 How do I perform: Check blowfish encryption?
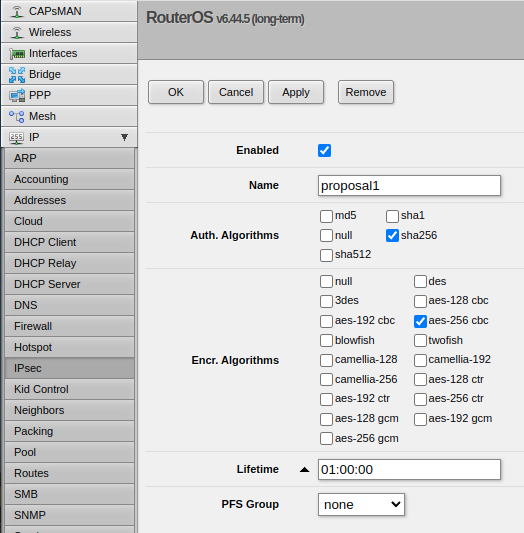tap(326, 341)
